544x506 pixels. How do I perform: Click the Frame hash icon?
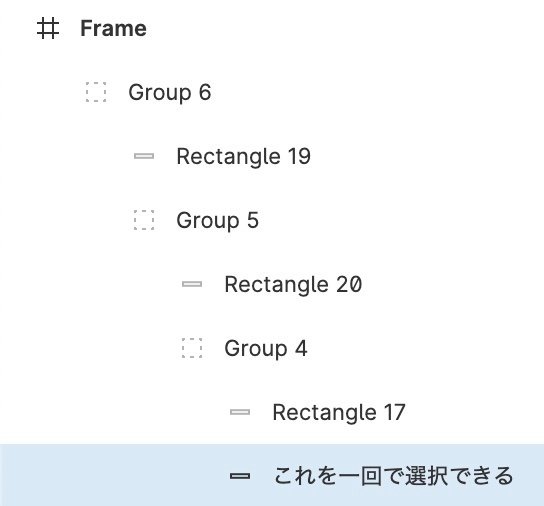click(x=48, y=28)
